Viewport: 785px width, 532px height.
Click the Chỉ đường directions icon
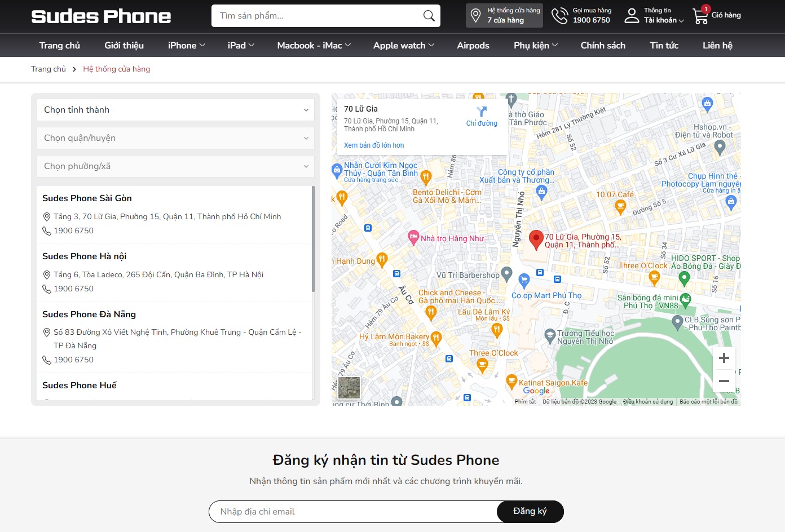click(482, 112)
